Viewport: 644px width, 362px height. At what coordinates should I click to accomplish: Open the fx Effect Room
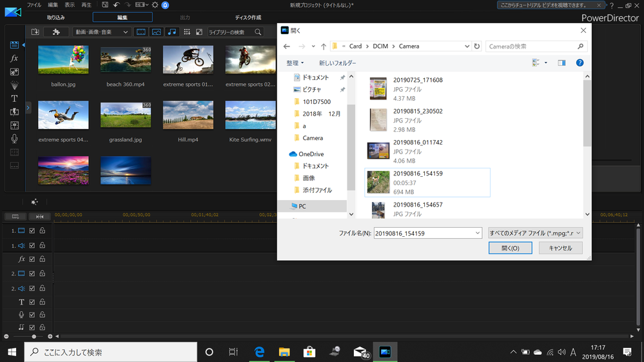point(14,58)
